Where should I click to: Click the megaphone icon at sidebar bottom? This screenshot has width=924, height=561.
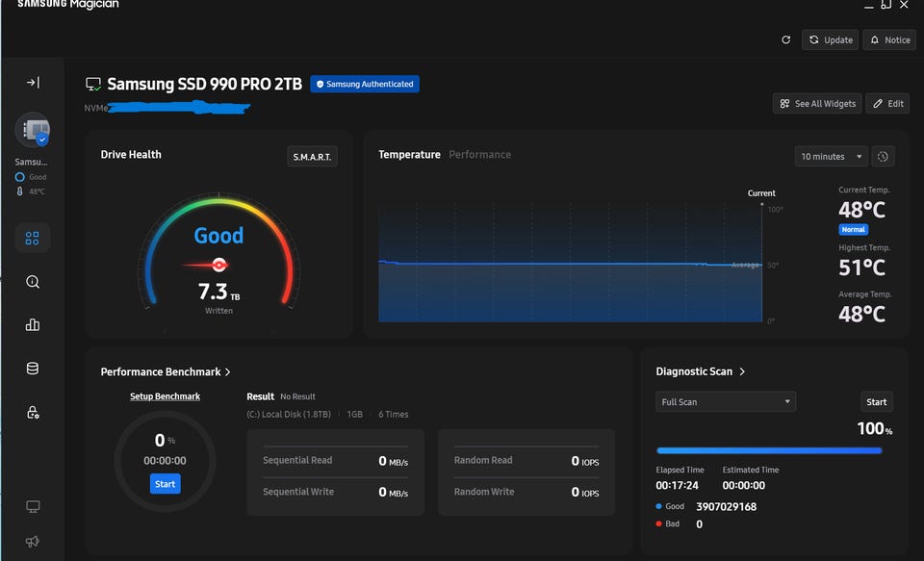point(33,542)
